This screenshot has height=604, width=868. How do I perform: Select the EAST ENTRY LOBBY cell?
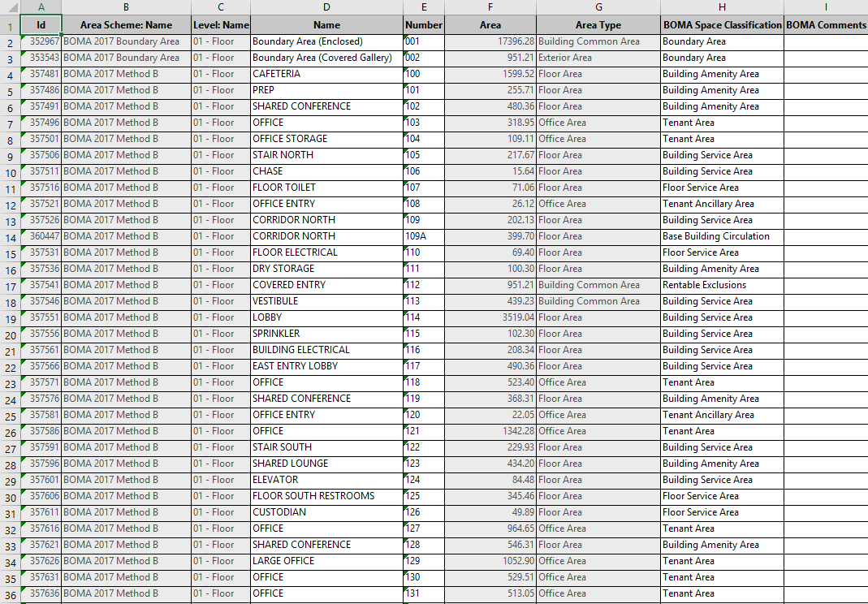[326, 366]
